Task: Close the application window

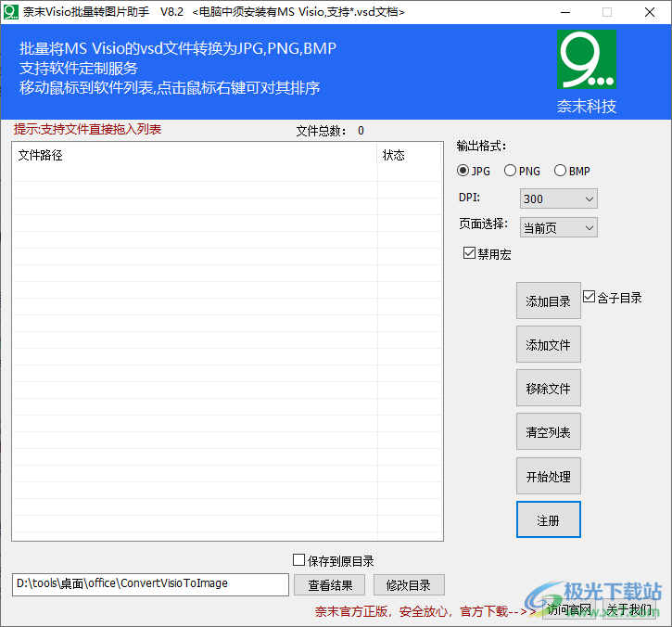Action: click(649, 12)
